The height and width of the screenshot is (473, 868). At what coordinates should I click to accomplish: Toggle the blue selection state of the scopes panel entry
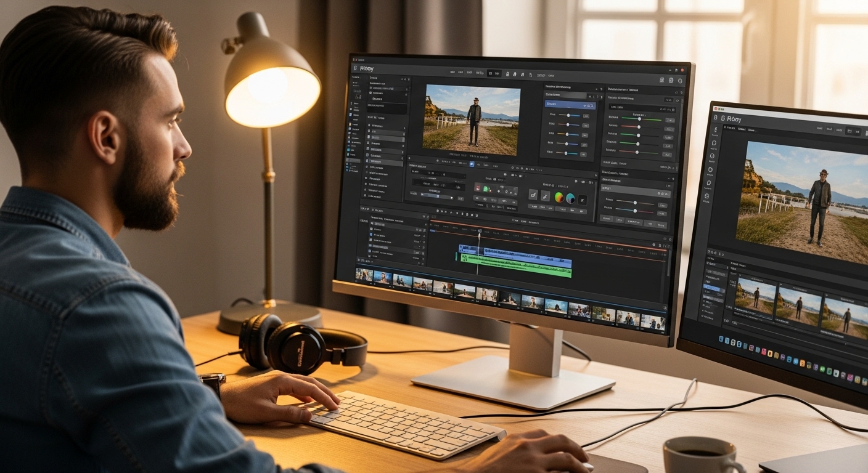click(570, 106)
